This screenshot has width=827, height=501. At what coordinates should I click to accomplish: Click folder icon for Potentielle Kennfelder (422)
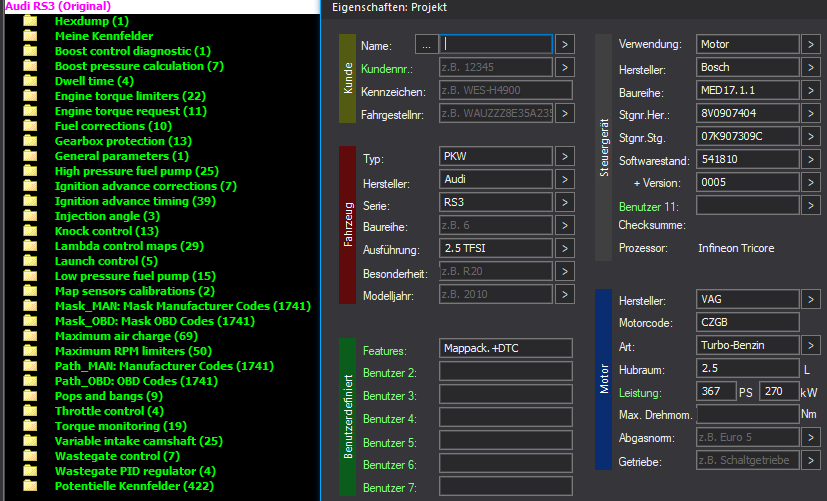coord(31,486)
